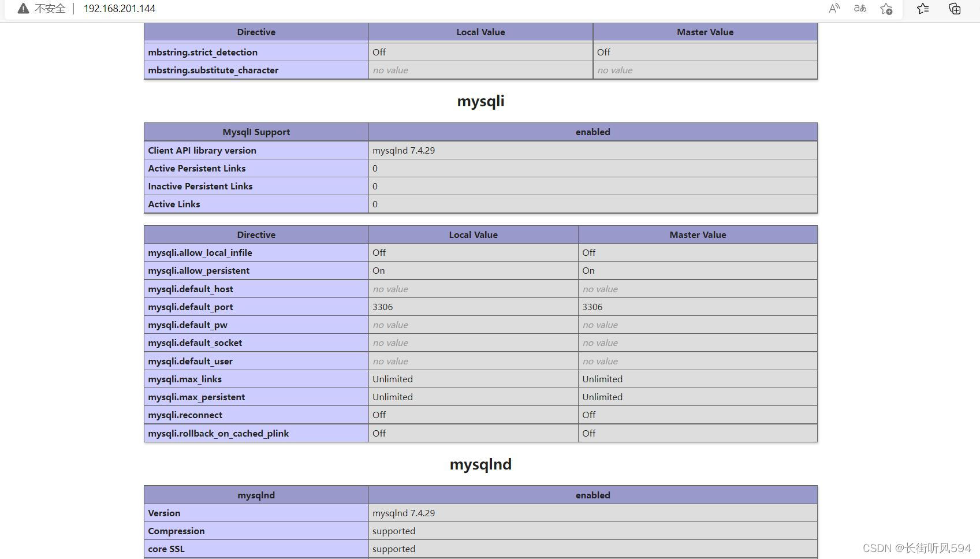Click the 'Inactive Persistent Links' label
The height and width of the screenshot is (559, 980).
coord(200,186)
